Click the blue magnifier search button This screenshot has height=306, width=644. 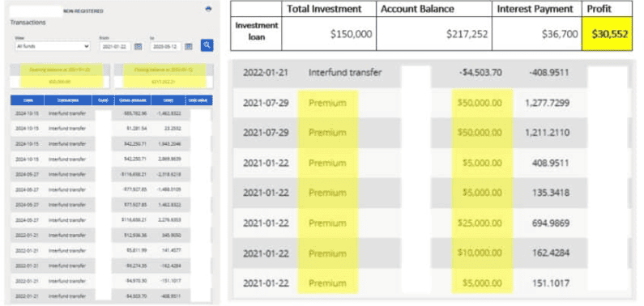coord(207,45)
